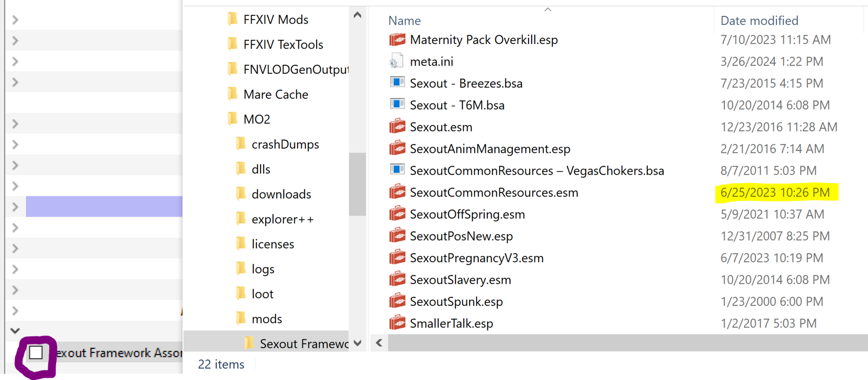868x380 pixels.
Task: Select the SmallerTalk.esp plugin icon
Action: (x=397, y=323)
